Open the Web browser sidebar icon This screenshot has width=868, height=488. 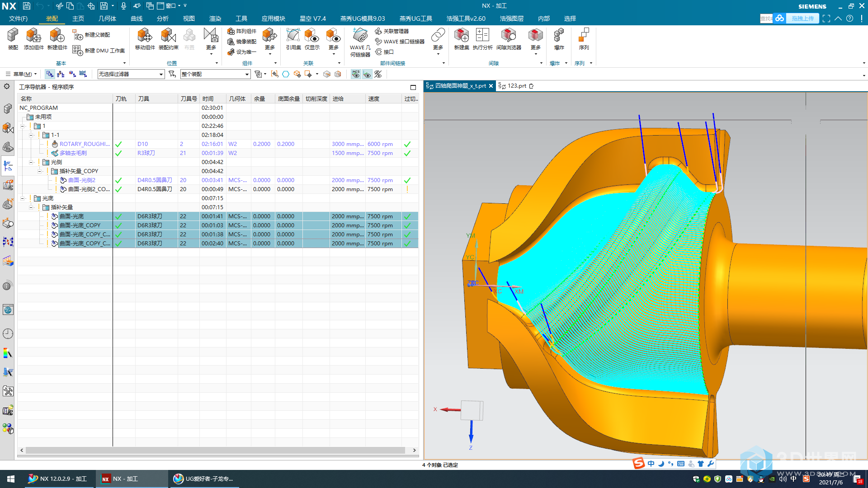8,310
